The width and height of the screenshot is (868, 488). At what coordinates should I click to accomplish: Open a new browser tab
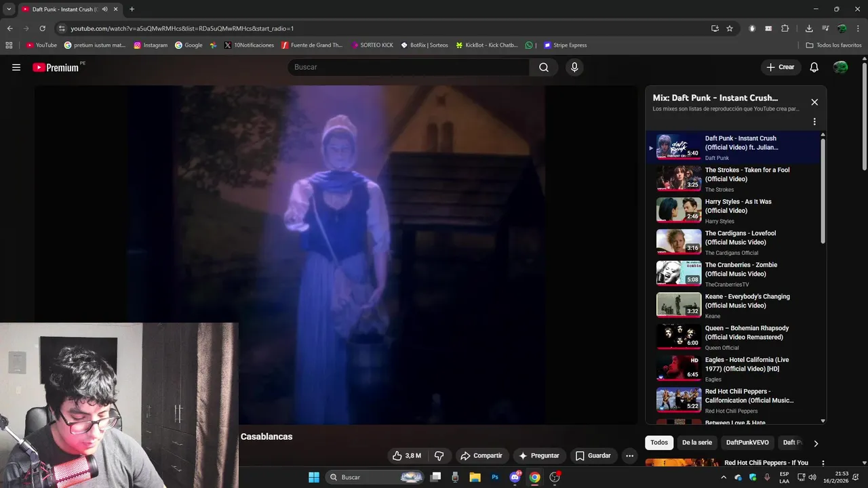[132, 9]
